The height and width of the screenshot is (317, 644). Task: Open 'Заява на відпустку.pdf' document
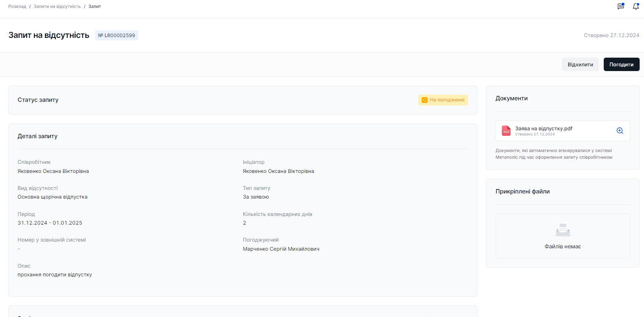(544, 128)
